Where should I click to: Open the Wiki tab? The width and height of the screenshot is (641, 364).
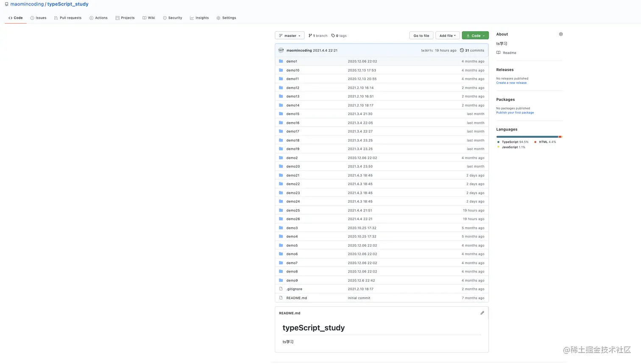click(x=149, y=18)
